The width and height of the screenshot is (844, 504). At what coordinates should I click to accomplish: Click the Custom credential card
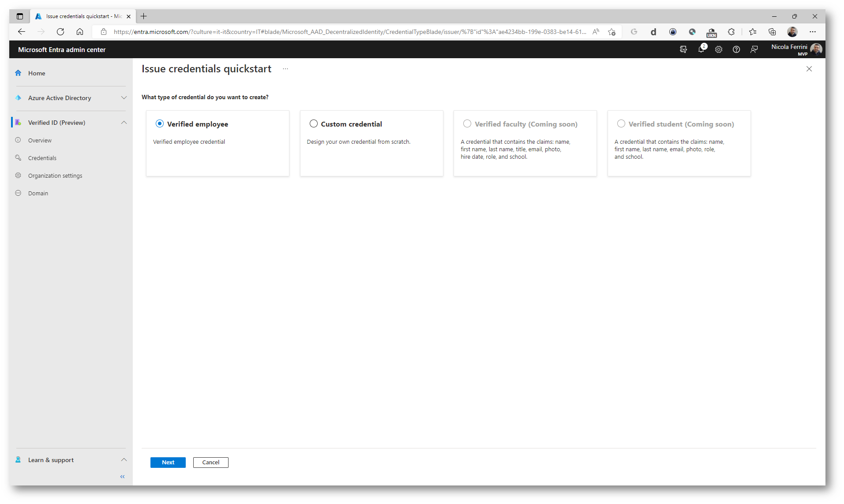tap(371, 143)
